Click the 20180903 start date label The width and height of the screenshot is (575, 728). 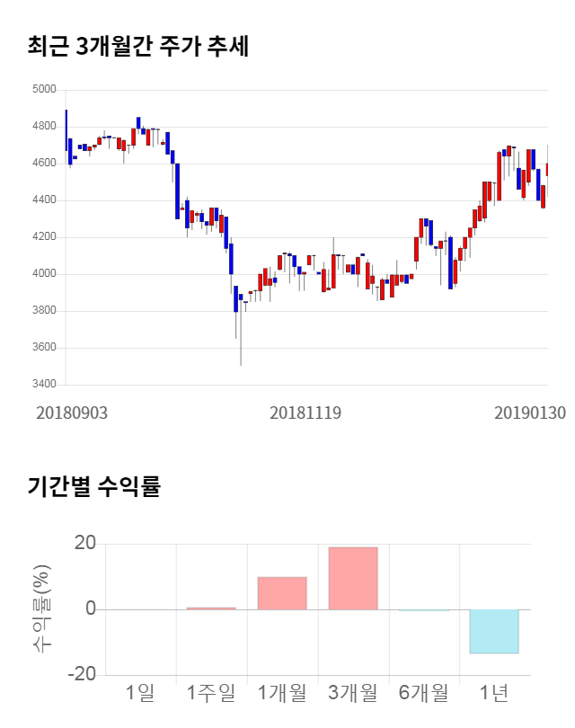pos(72,413)
